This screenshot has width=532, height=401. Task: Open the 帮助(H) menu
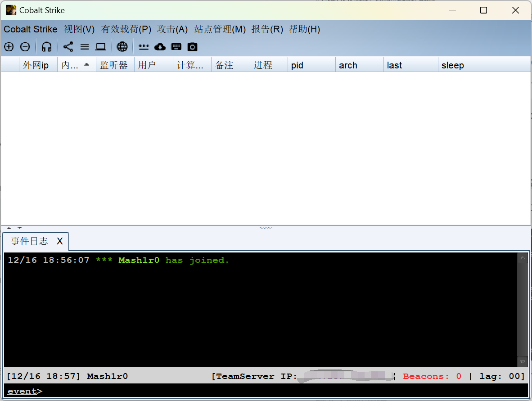pos(304,29)
